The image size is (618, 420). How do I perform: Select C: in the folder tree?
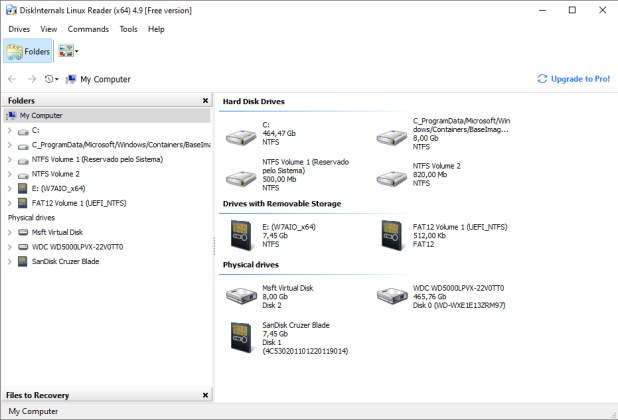click(x=35, y=130)
